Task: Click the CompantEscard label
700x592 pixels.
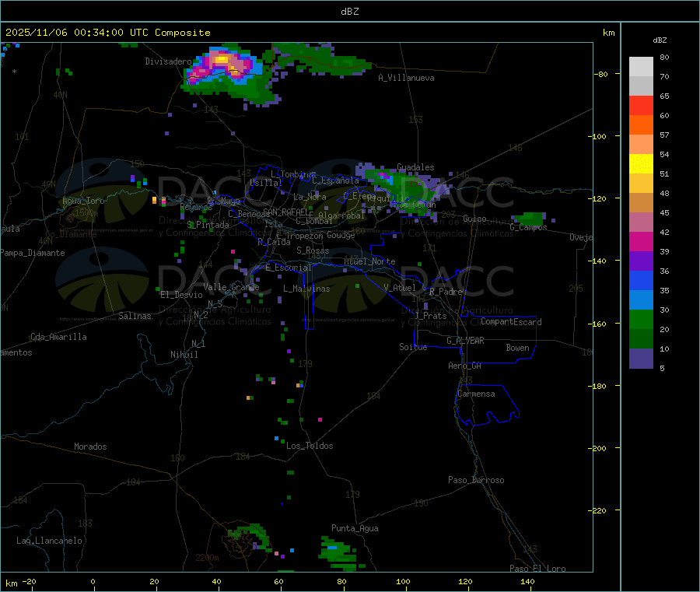Action: click(x=511, y=322)
